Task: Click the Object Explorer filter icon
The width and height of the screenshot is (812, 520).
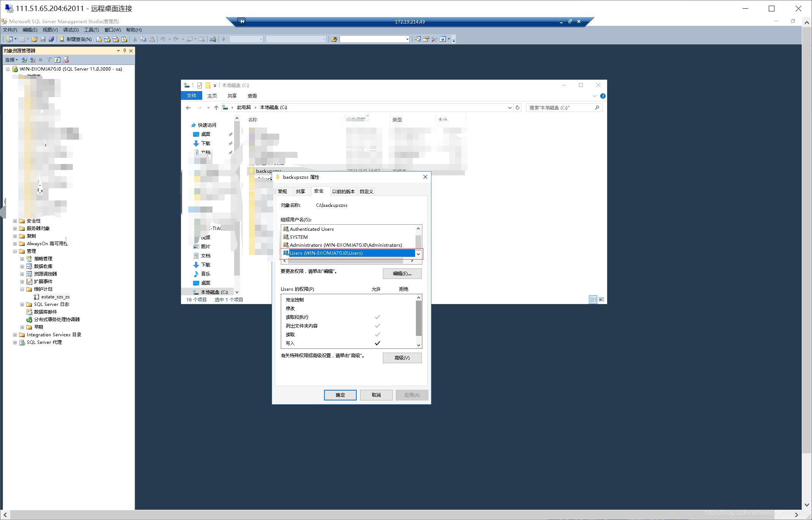Action: tap(49, 60)
